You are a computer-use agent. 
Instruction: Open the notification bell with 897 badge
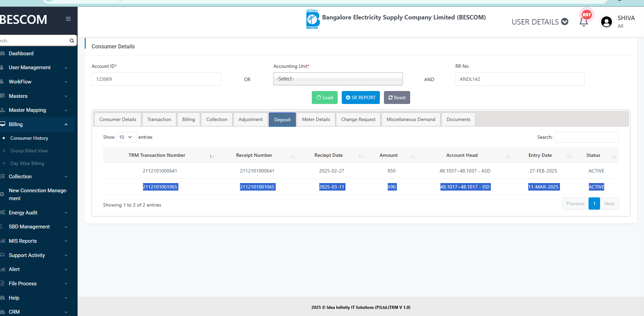tap(584, 21)
